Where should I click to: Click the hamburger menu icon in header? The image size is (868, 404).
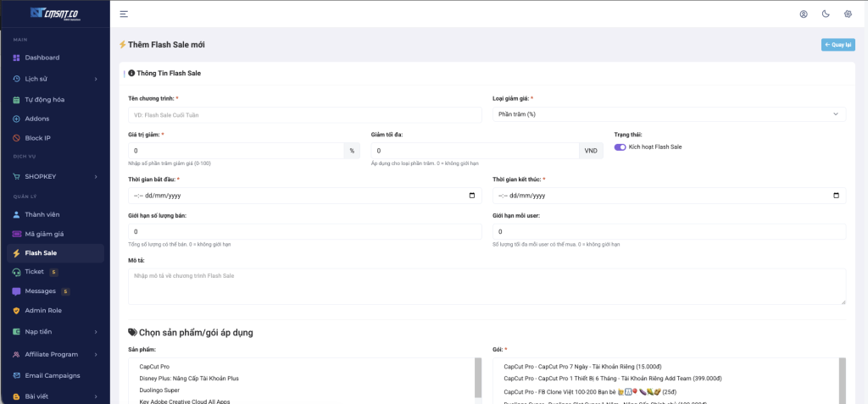124,14
